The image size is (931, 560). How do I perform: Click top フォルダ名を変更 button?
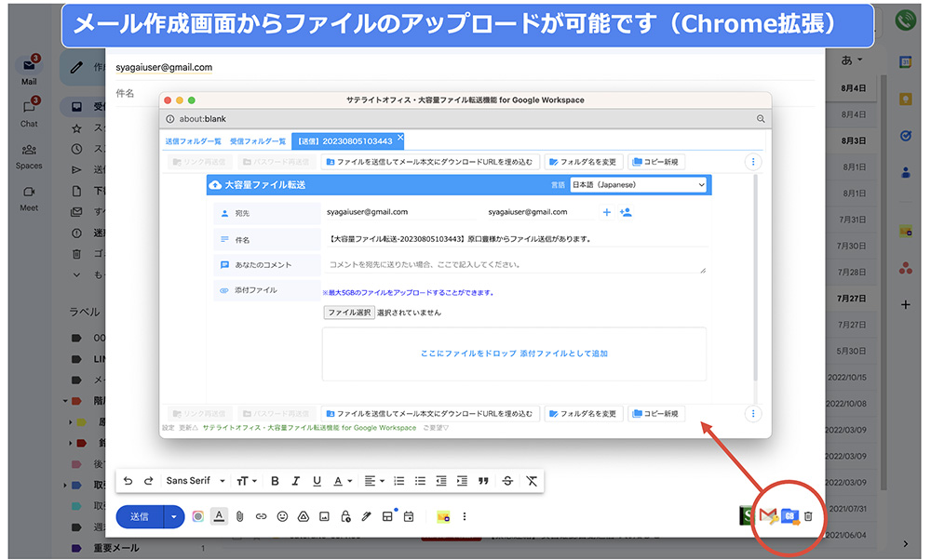[x=583, y=162]
